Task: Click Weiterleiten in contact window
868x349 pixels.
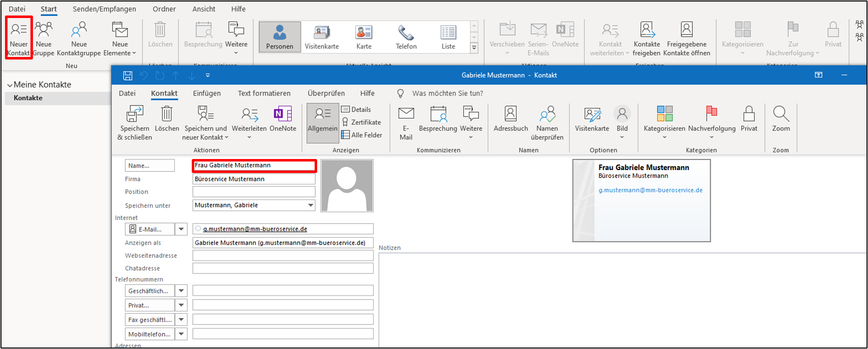Action: tap(249, 123)
